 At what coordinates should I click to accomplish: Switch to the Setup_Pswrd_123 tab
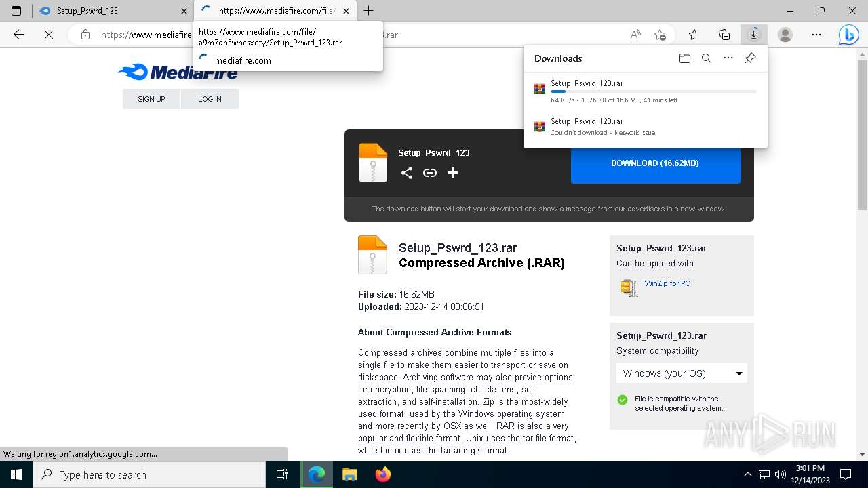coord(113,11)
